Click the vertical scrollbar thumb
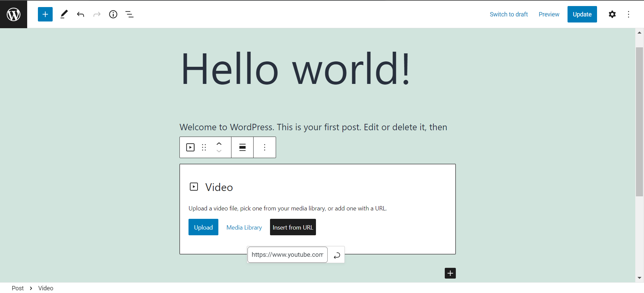The image size is (644, 293). (x=639, y=122)
